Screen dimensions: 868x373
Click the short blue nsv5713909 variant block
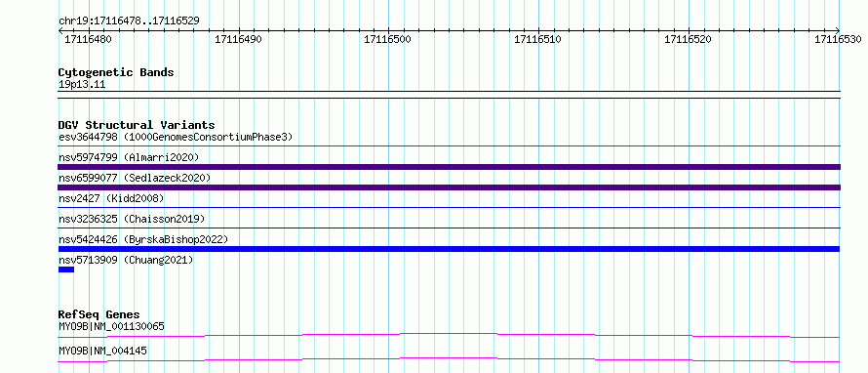(66, 269)
